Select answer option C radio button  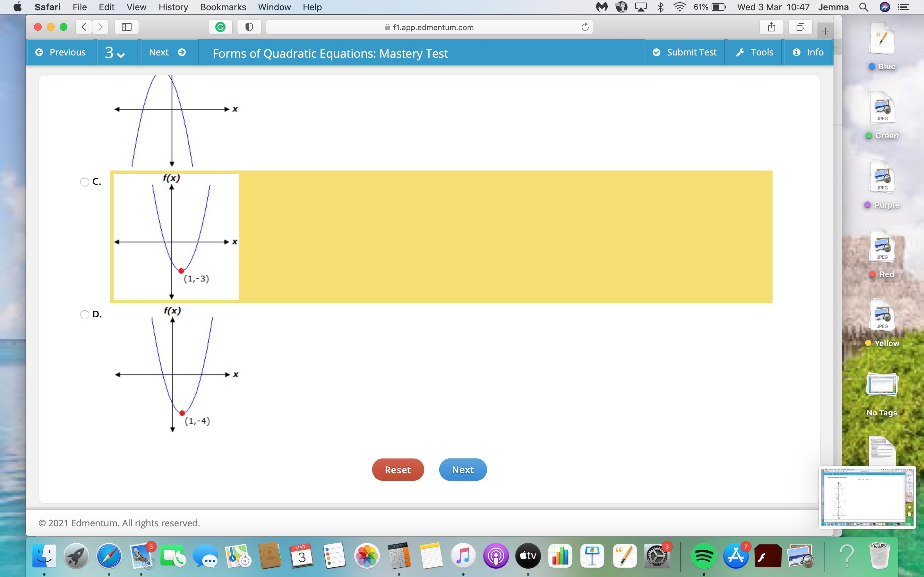coord(84,182)
